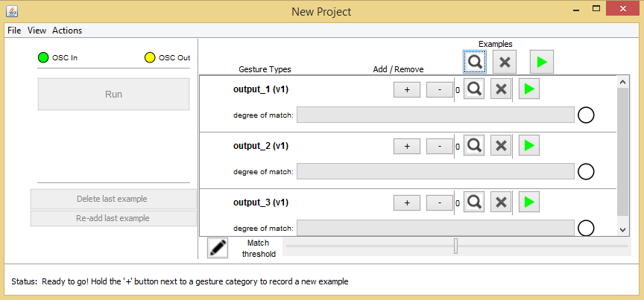The height and width of the screenshot is (300, 644).
Task: Click output_2 degree of match bar
Action: pyautogui.click(x=435, y=171)
